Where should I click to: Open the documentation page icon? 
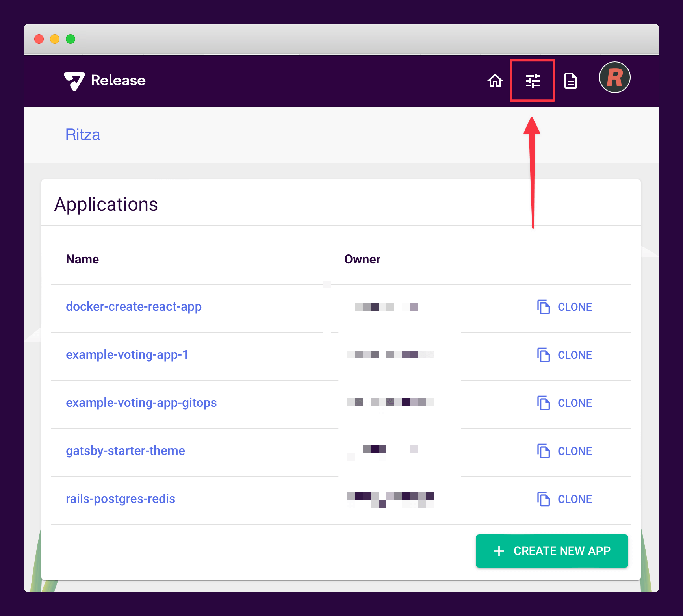[570, 81]
